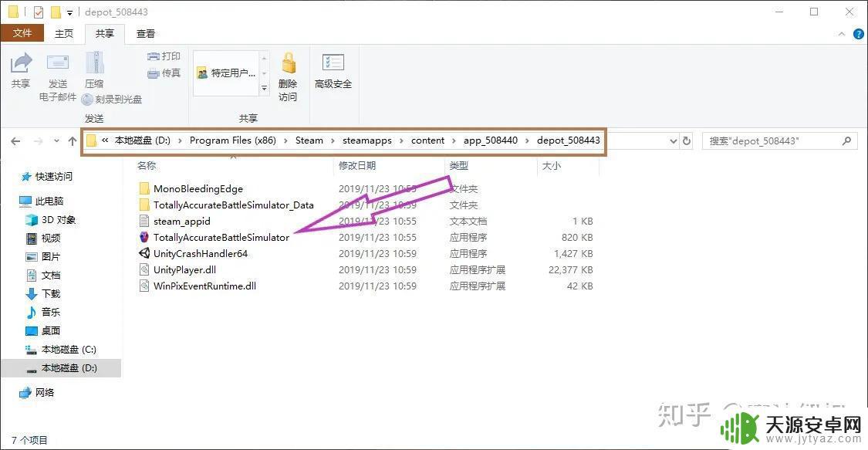Click content in the address path
The width and height of the screenshot is (868, 450).
pyautogui.click(x=427, y=140)
